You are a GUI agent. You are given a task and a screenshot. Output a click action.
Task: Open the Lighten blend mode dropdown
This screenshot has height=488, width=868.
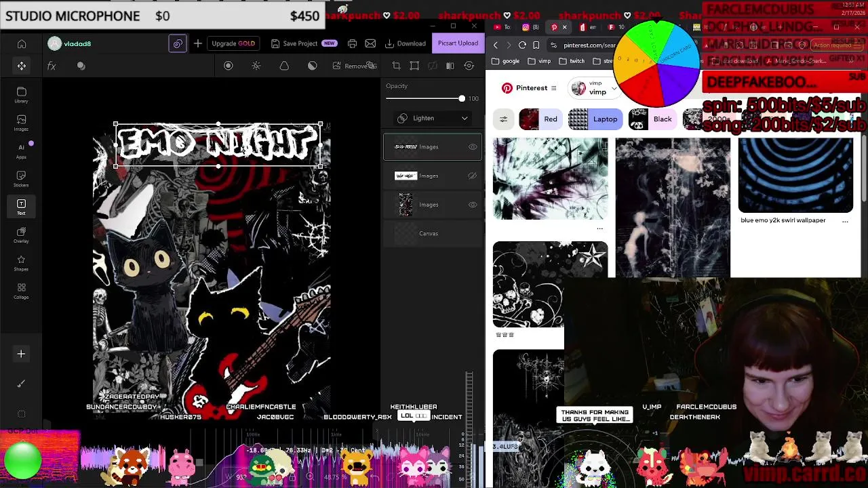coord(433,118)
